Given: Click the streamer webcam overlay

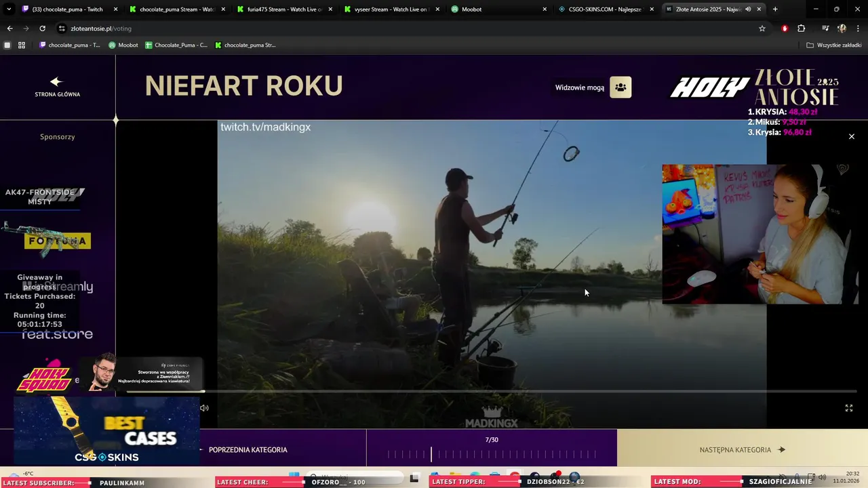Looking at the screenshot, I should pyautogui.click(x=760, y=234).
